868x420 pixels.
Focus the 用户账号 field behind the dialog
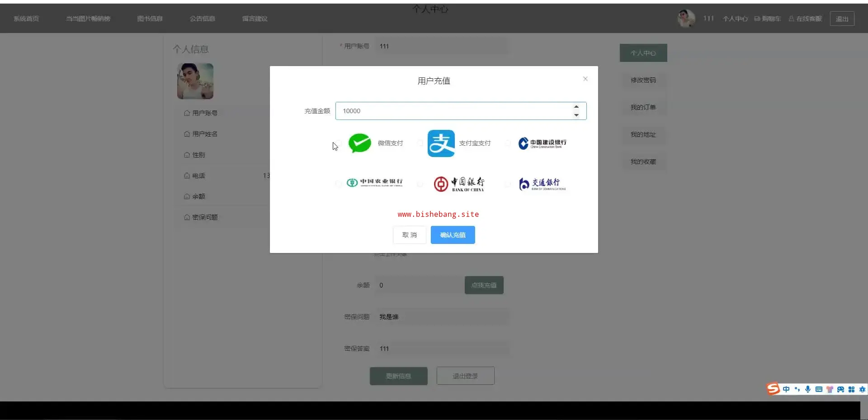point(442,46)
